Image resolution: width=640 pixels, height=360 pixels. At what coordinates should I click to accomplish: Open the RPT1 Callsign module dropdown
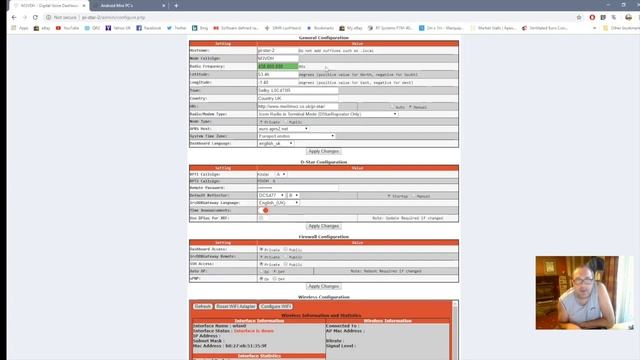280,174
